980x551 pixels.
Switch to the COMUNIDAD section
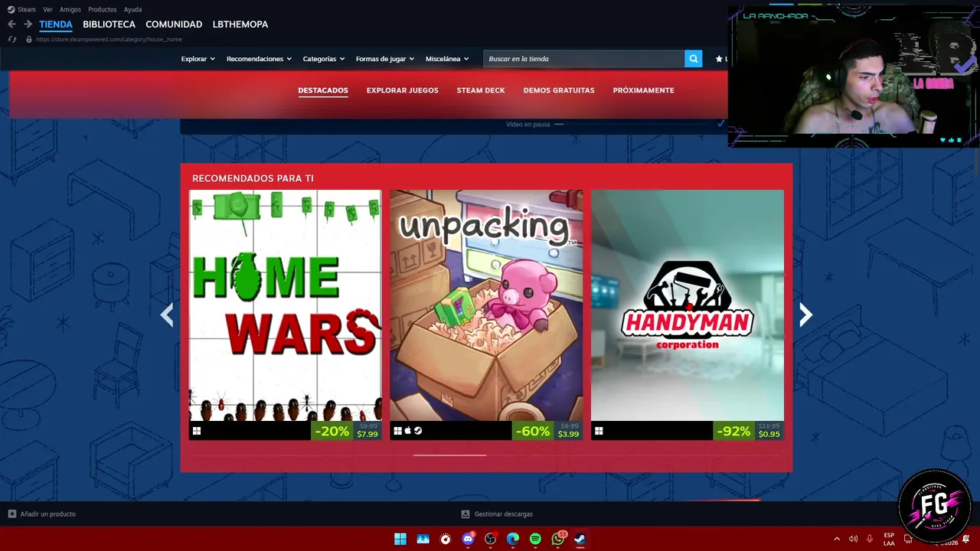coord(174,24)
